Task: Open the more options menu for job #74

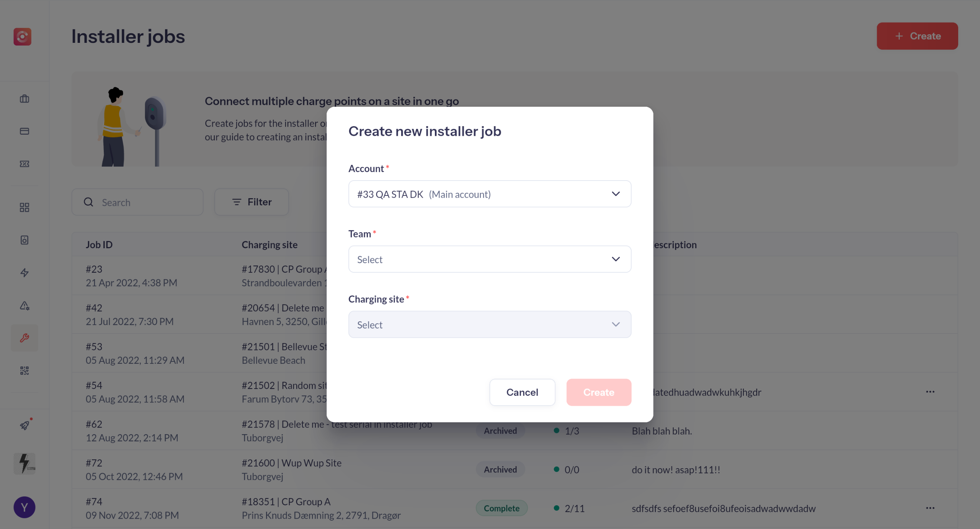Action: coord(930,508)
